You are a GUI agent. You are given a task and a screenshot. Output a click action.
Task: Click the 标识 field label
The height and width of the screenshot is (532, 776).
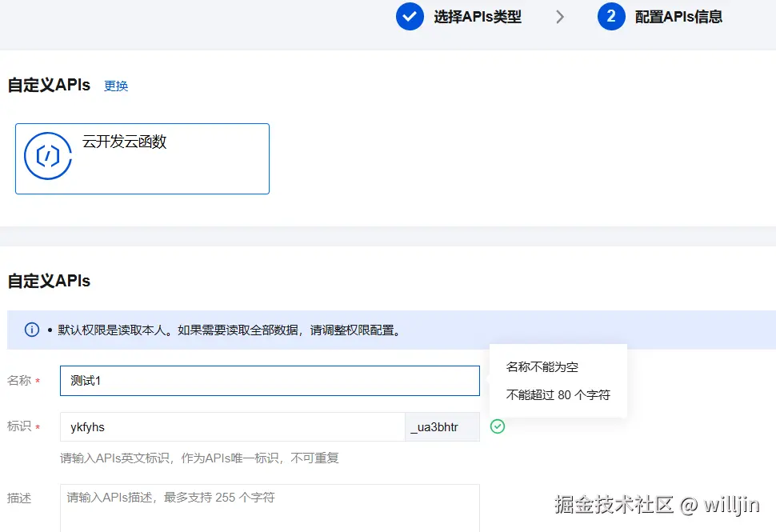click(19, 426)
